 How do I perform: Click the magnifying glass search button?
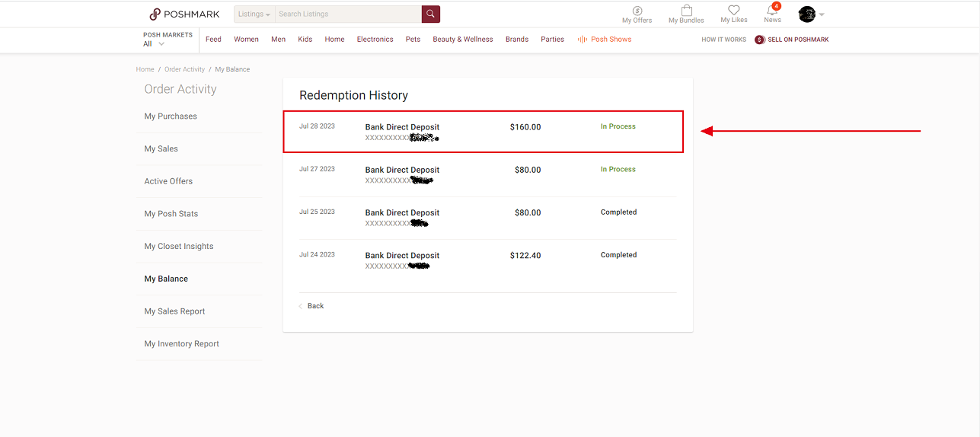pyautogui.click(x=431, y=14)
